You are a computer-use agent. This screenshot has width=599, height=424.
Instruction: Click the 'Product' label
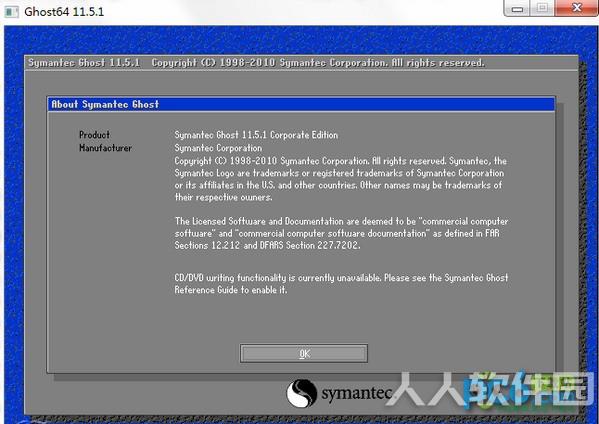click(94, 134)
